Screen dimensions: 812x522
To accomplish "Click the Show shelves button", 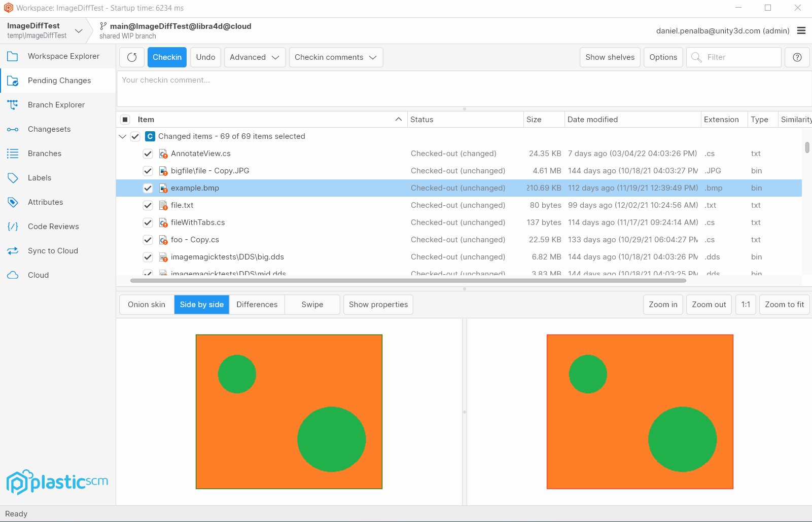I will [610, 57].
